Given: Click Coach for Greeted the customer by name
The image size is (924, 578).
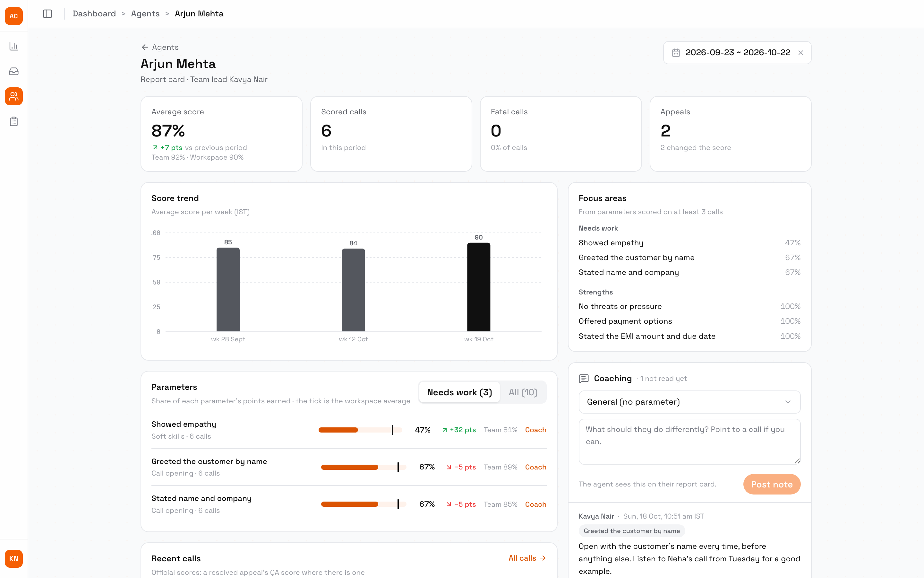Looking at the screenshot, I should (x=535, y=467).
